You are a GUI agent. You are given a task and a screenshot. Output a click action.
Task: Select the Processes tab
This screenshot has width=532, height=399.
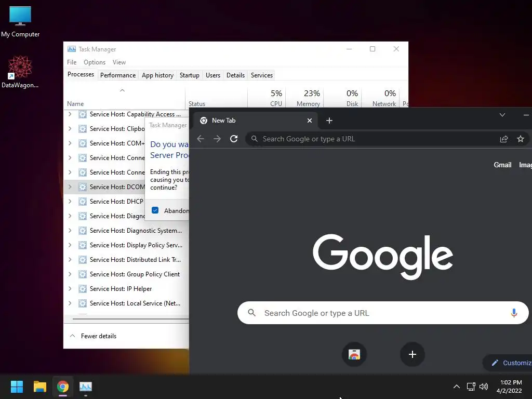click(81, 74)
